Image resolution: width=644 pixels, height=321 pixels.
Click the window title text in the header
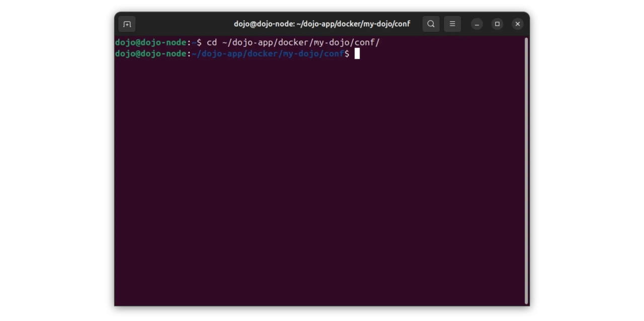click(x=322, y=24)
